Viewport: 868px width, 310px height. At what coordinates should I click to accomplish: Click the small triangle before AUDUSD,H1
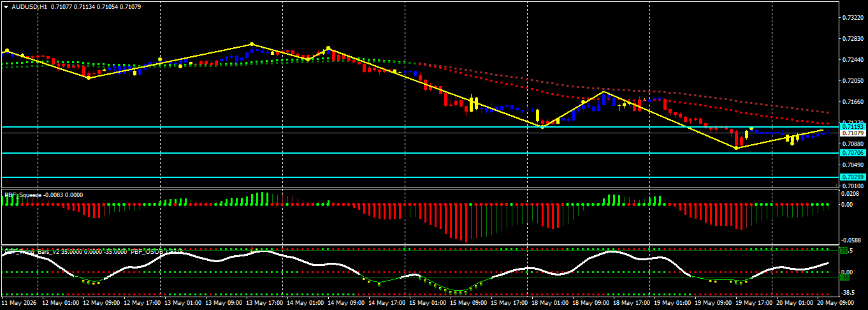click(6, 6)
